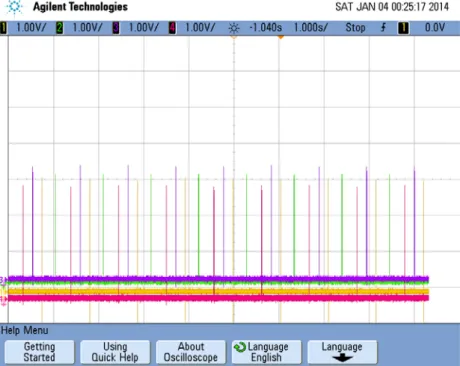Image resolution: width=460 pixels, height=366 pixels.
Task: Click the intensity sun icon in status bar
Action: point(234,28)
